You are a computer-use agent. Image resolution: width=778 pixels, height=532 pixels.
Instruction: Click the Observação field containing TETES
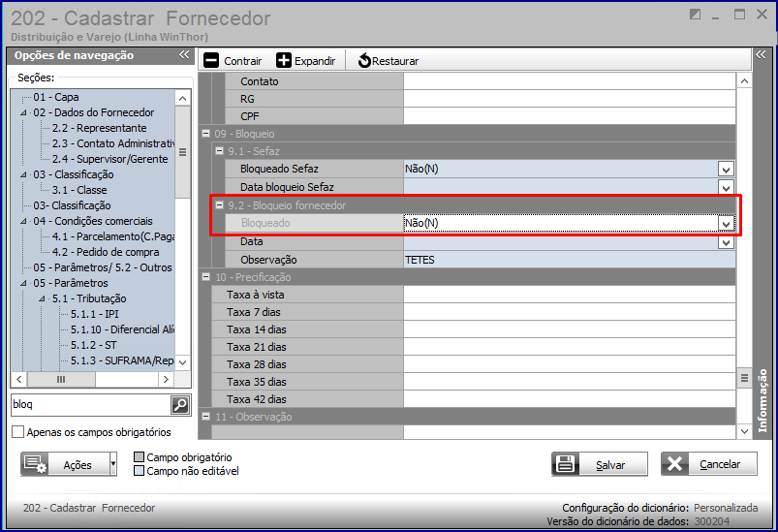click(x=570, y=260)
